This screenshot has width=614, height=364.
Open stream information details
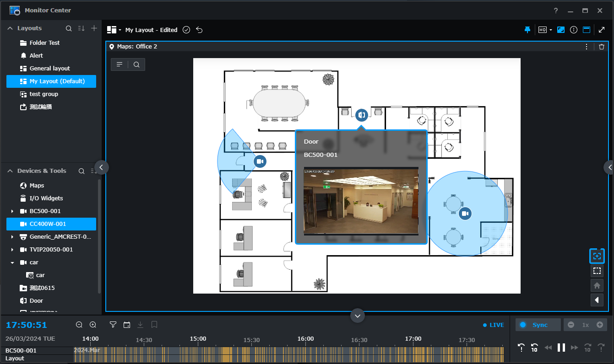point(574,29)
